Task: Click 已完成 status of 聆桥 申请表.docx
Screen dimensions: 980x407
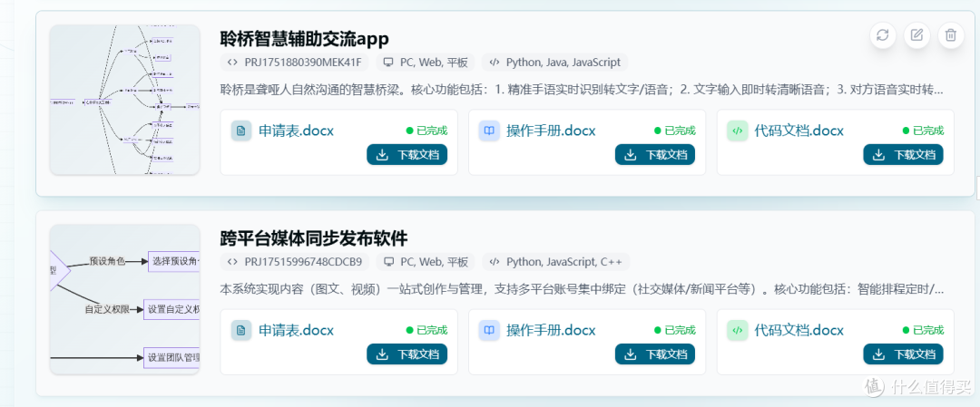Action: 426,131
